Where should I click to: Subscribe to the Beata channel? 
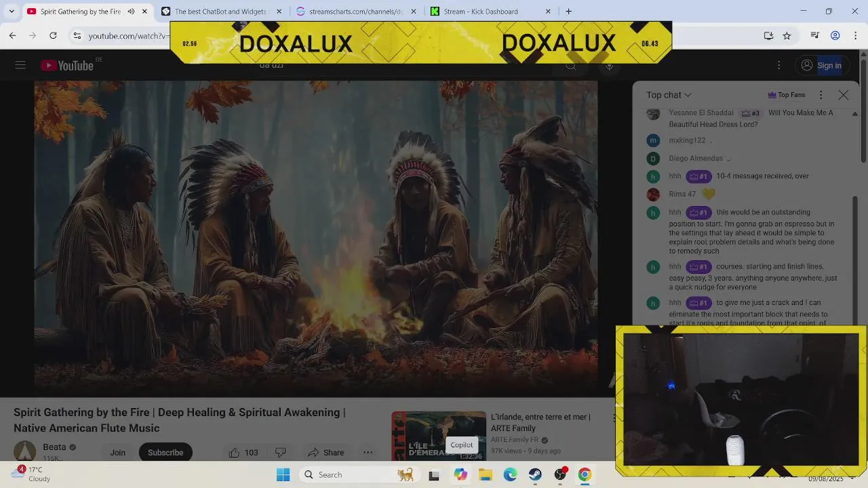[x=165, y=452]
